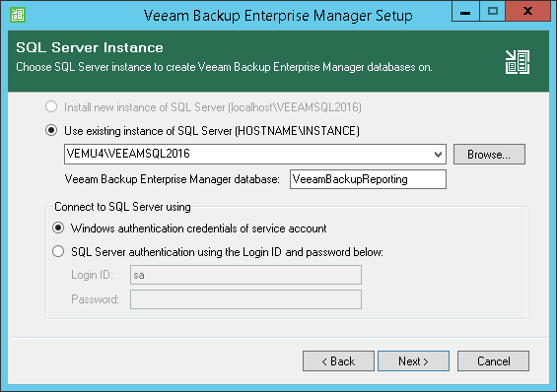Maximize the setup window
The width and height of the screenshot is (557, 392).
point(492,12)
